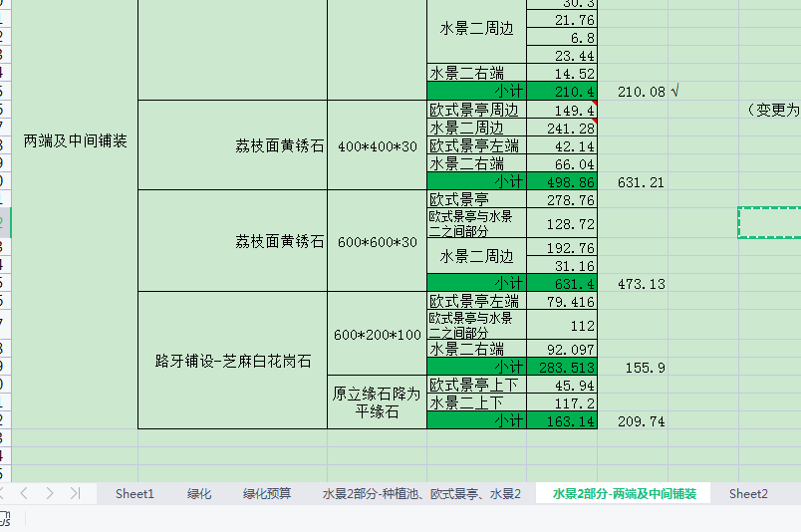The height and width of the screenshot is (532, 801).
Task: Click the value 21.76
Action: pos(562,19)
